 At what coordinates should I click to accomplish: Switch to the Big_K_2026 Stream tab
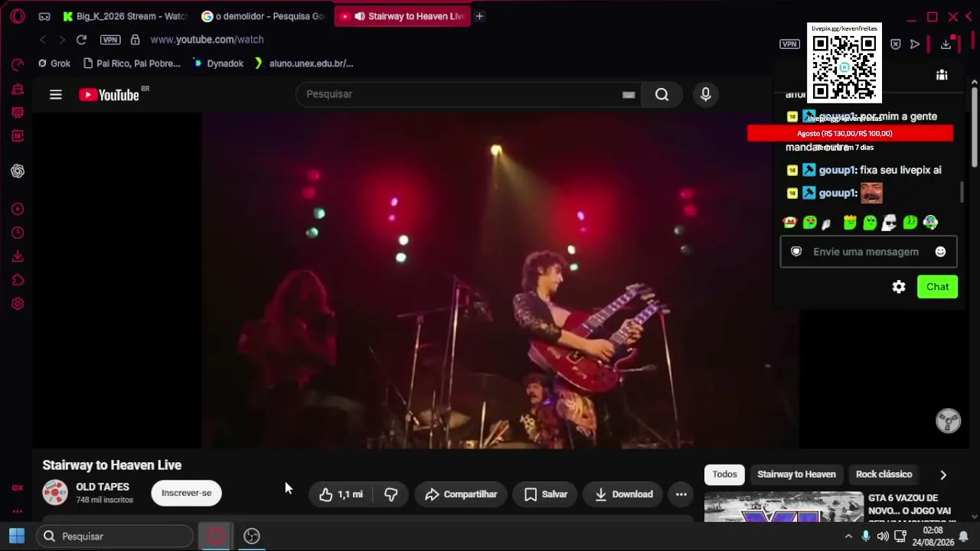tap(125, 16)
